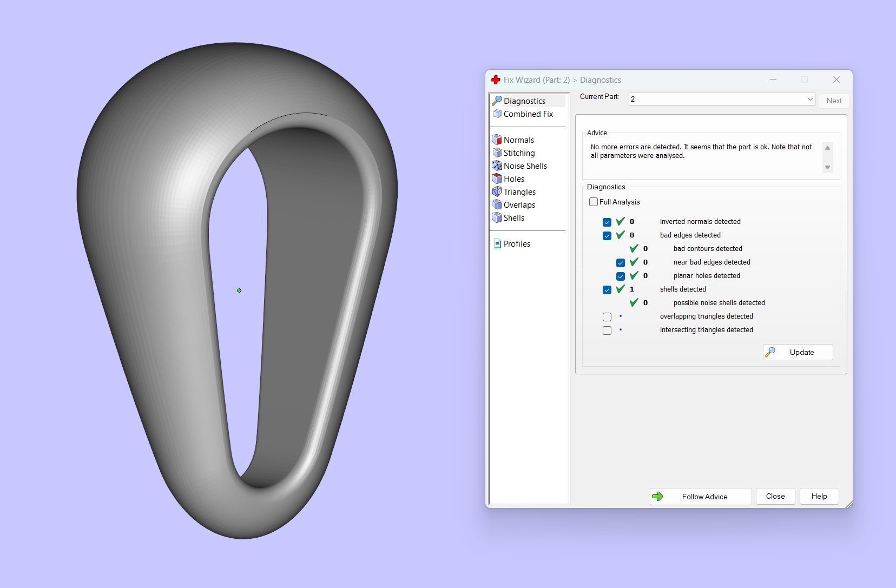Select the Overlaps page label
This screenshot has width=896, height=588.
point(519,204)
